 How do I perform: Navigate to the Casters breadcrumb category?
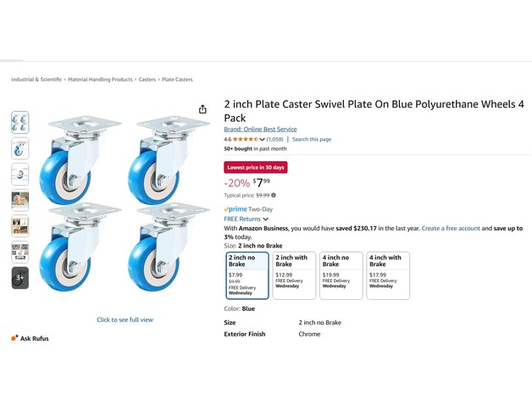(147, 80)
